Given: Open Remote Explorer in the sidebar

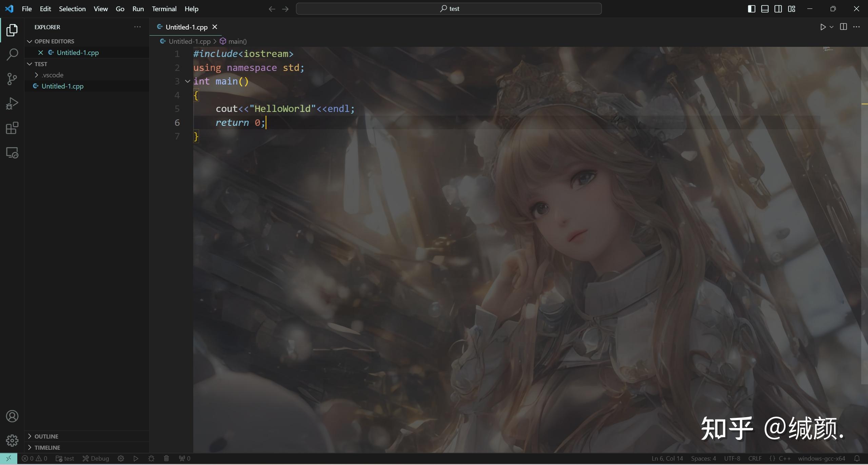Looking at the screenshot, I should pyautogui.click(x=12, y=153).
